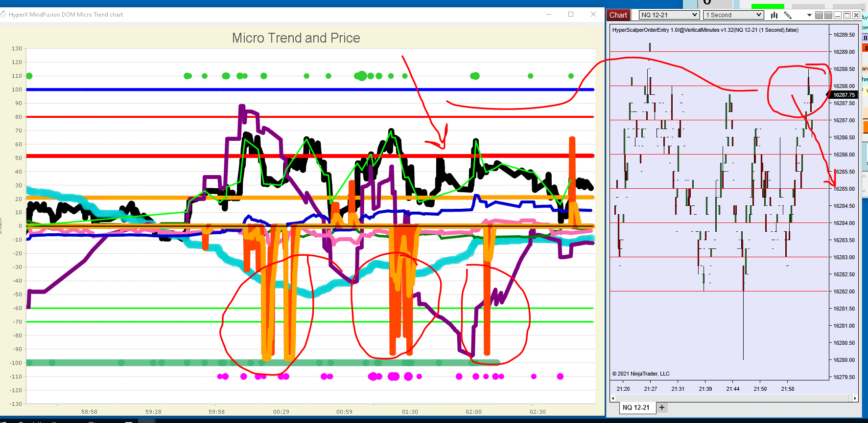The width and height of the screenshot is (868, 423).
Task: Click the Micro Trend and Price chart title
Action: [x=296, y=38]
